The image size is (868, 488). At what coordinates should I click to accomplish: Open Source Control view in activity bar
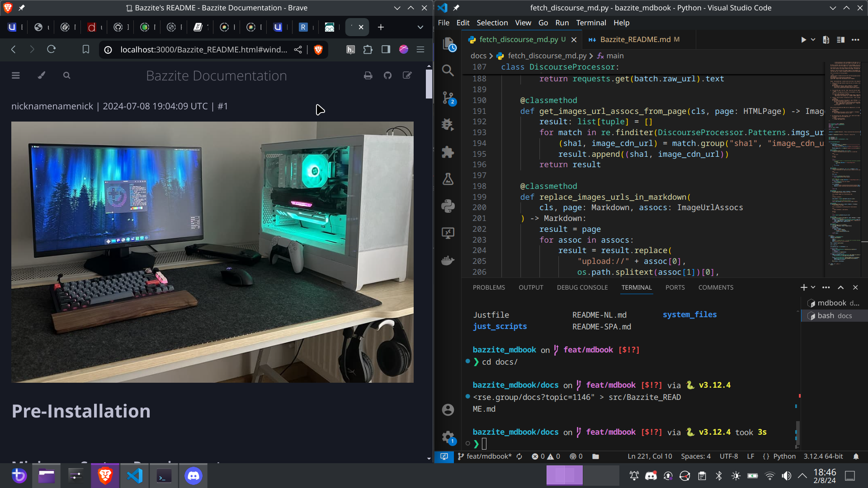click(x=448, y=98)
